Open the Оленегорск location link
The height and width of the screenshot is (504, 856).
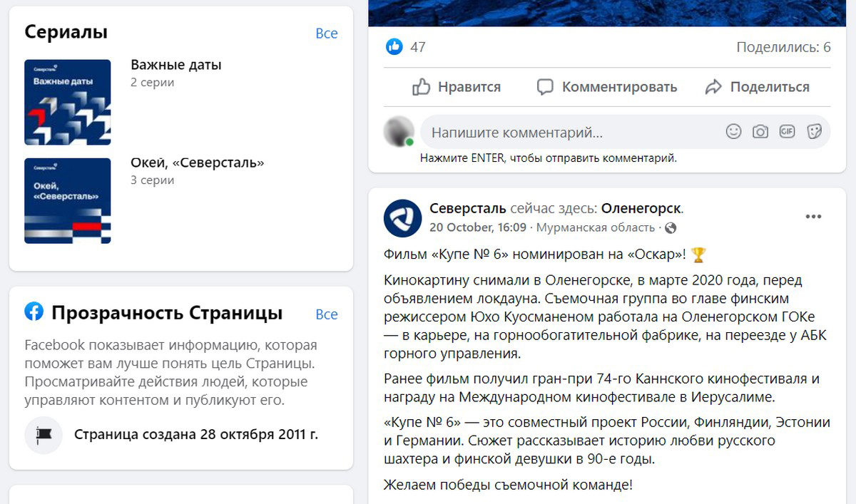(641, 209)
